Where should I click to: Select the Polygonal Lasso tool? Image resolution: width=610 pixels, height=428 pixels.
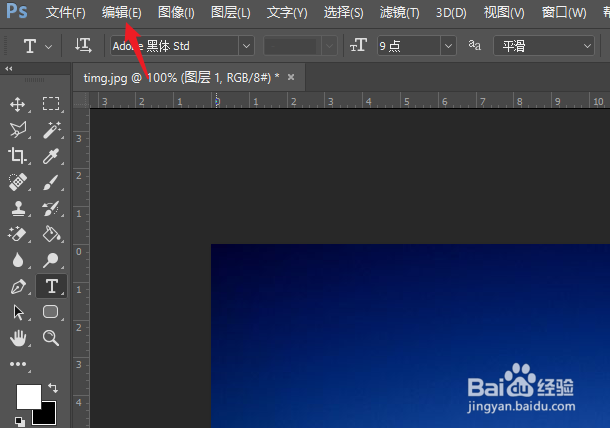pyautogui.click(x=18, y=130)
